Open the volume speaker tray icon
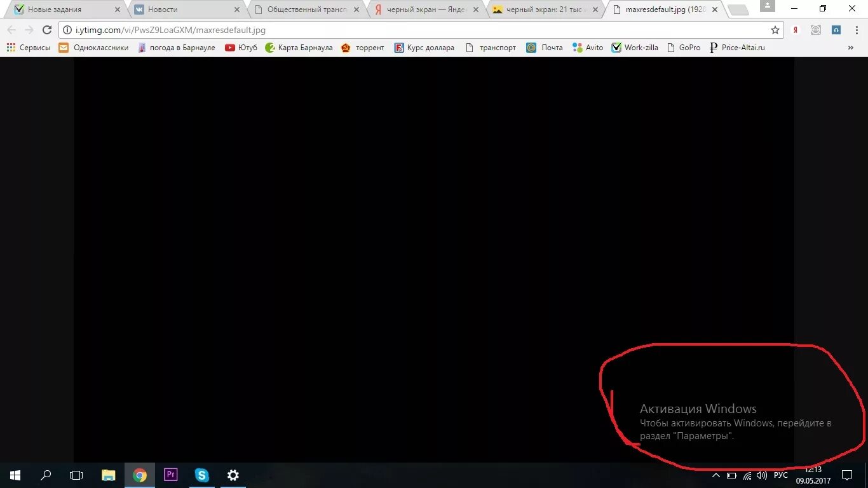Viewport: 868px width, 488px height. 762,475
